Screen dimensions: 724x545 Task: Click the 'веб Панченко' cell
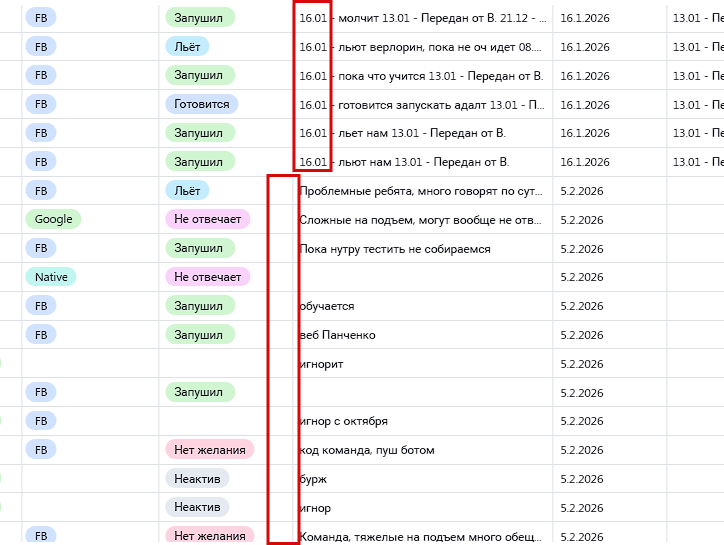338,335
